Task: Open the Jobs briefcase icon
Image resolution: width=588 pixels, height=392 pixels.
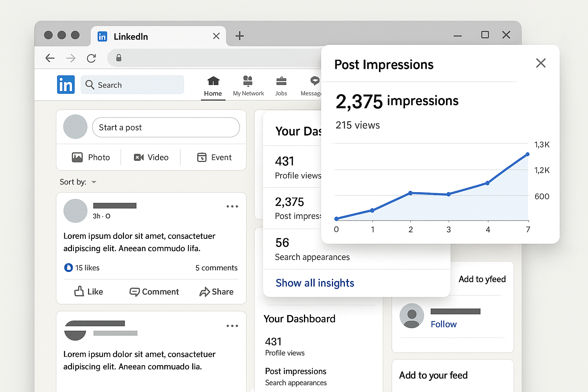Action: pos(281,81)
